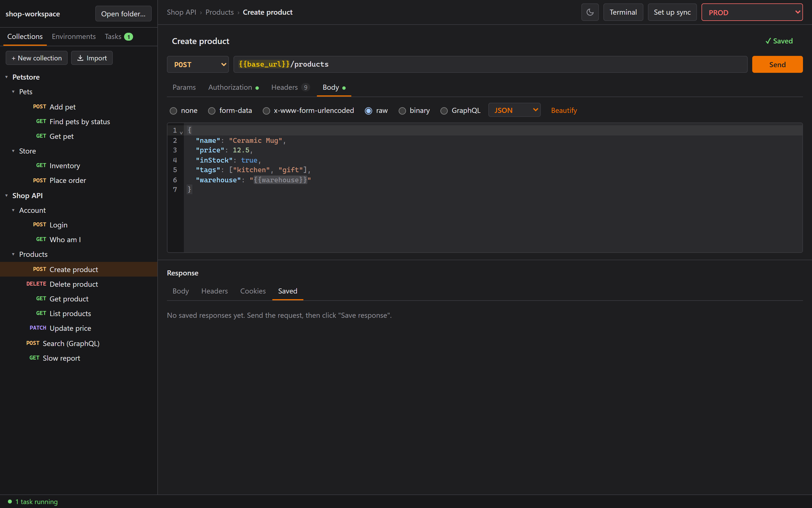
Task: Click the Beautify link
Action: coord(564,110)
